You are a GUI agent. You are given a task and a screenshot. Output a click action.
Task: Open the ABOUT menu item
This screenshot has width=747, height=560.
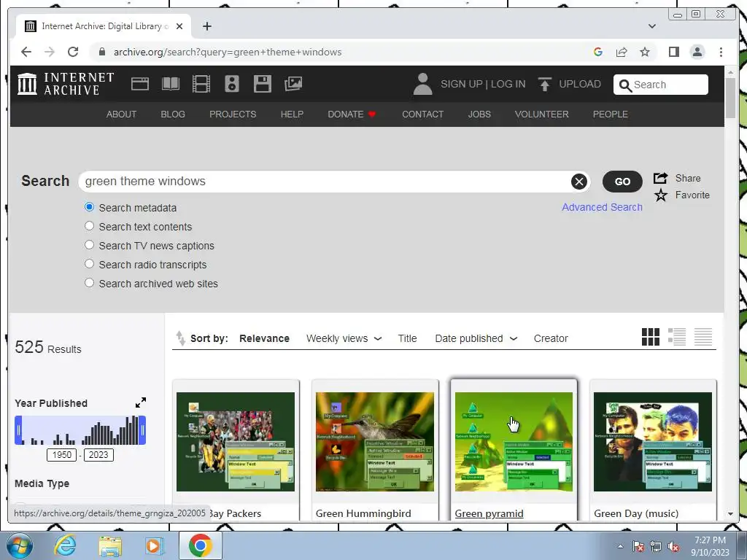tap(122, 114)
